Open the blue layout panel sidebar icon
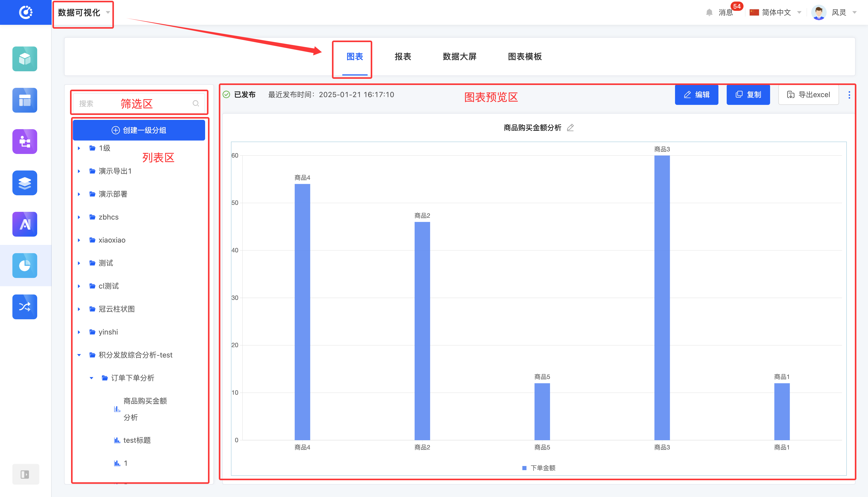The image size is (868, 497). [25, 100]
